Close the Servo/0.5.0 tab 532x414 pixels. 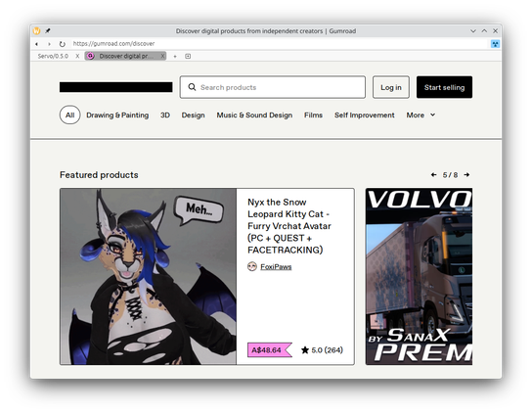pos(77,56)
